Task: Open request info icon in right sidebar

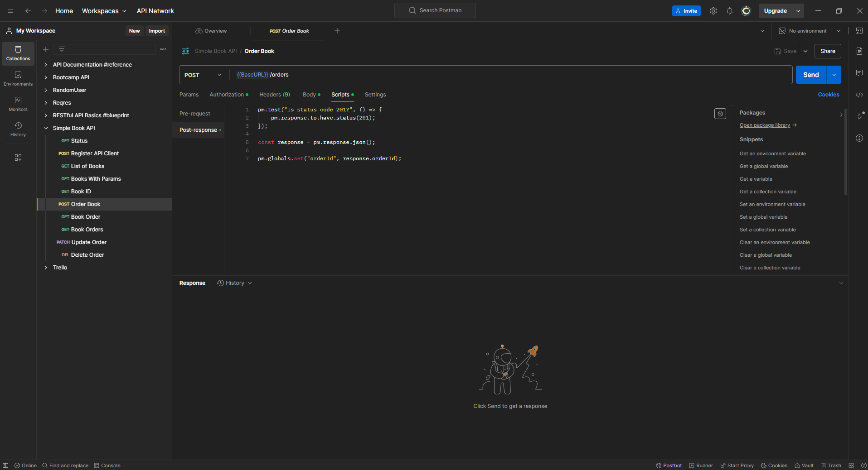Action: click(x=859, y=138)
